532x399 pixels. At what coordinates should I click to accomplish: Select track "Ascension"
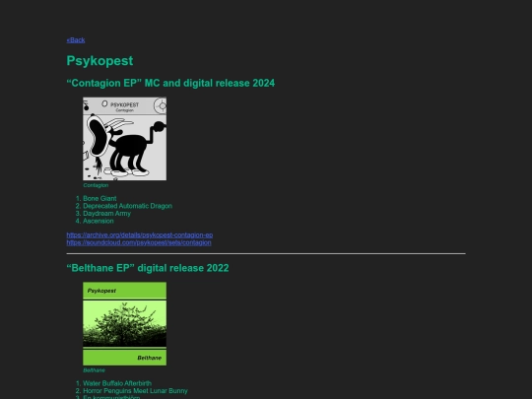(99, 221)
